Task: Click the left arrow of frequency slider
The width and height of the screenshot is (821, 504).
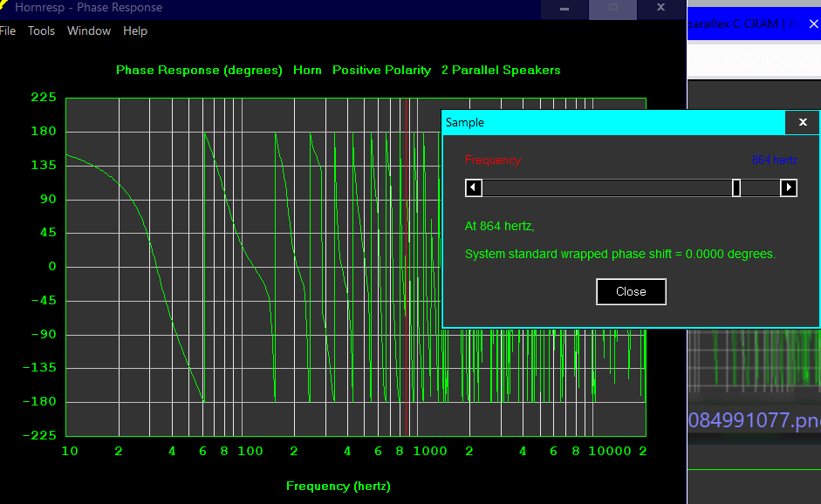Action: (x=474, y=187)
